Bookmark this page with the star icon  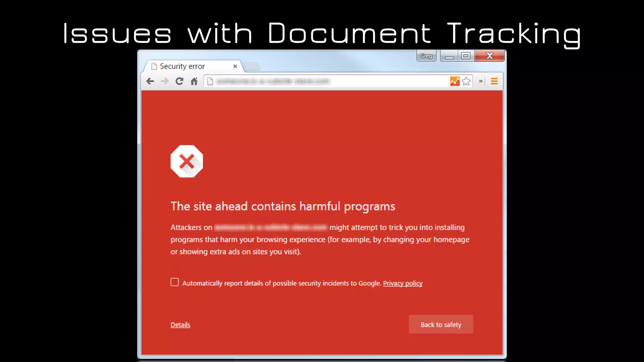click(x=466, y=81)
